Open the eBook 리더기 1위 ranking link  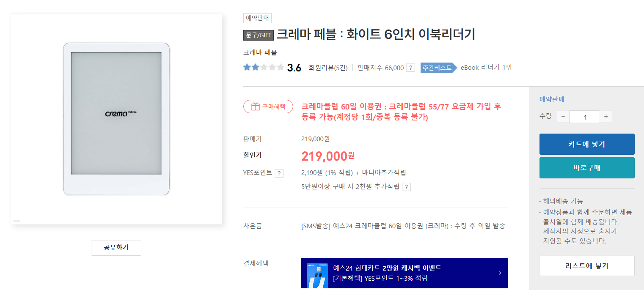point(486,67)
